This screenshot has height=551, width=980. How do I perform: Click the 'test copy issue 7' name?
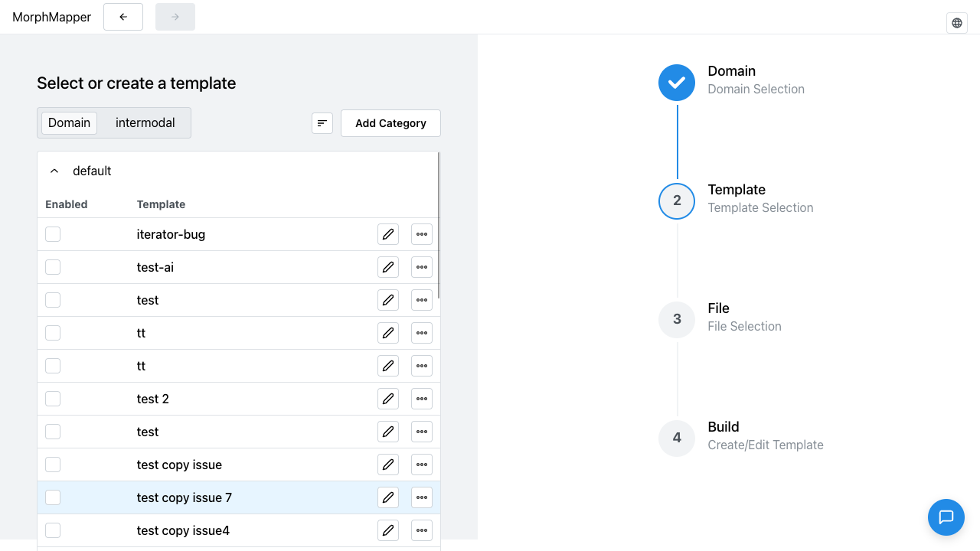[185, 497]
